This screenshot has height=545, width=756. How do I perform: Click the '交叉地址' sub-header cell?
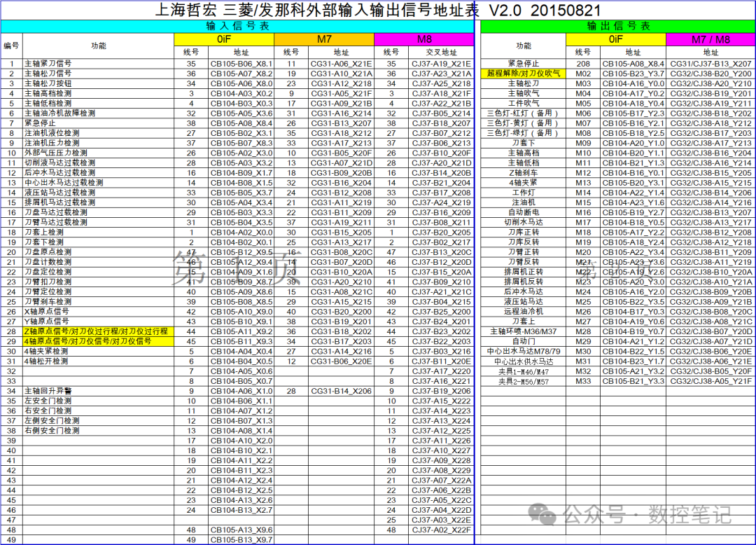441,53
